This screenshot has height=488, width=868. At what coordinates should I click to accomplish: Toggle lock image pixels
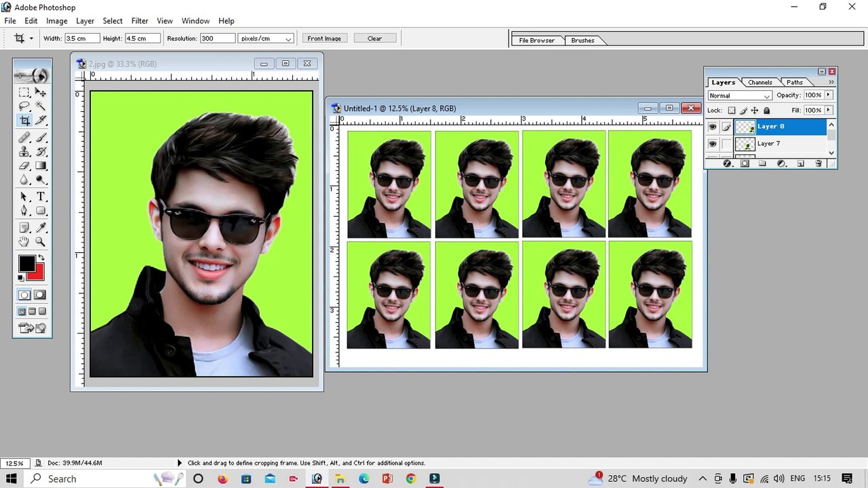[x=743, y=110]
